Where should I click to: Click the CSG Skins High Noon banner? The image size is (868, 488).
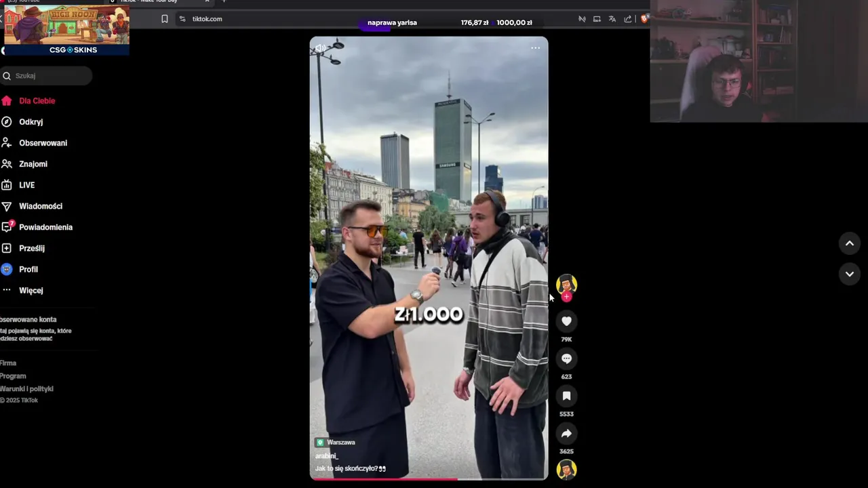pyautogui.click(x=66, y=30)
